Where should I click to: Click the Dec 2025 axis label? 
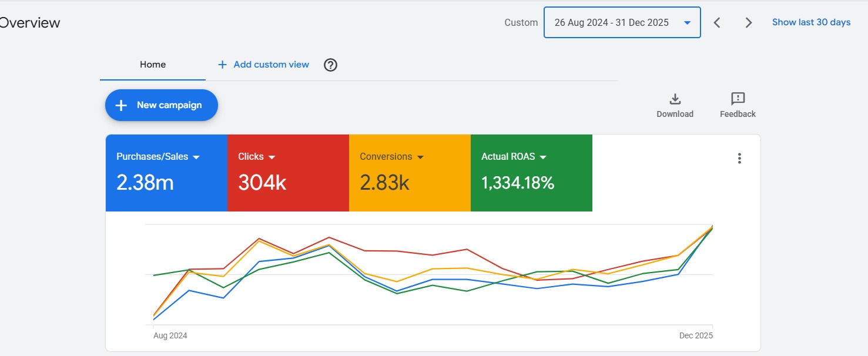[696, 335]
